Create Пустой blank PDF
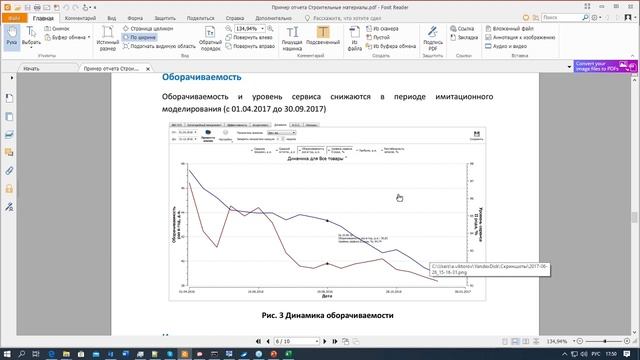Viewport: 640px width, 360px height. point(378,37)
